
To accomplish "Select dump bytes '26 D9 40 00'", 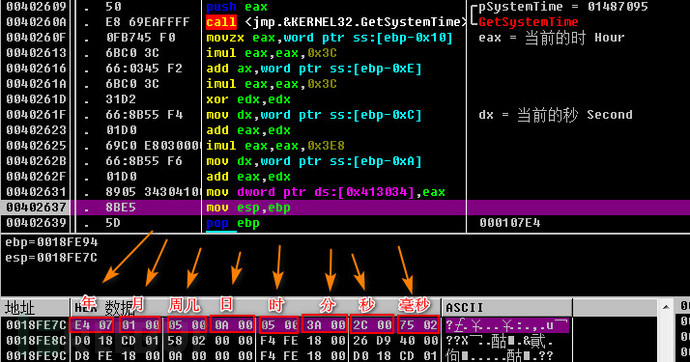I will click(x=396, y=341).
